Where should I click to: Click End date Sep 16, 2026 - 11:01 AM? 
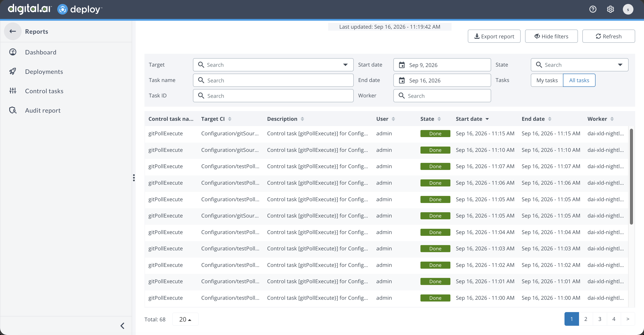tap(551, 281)
